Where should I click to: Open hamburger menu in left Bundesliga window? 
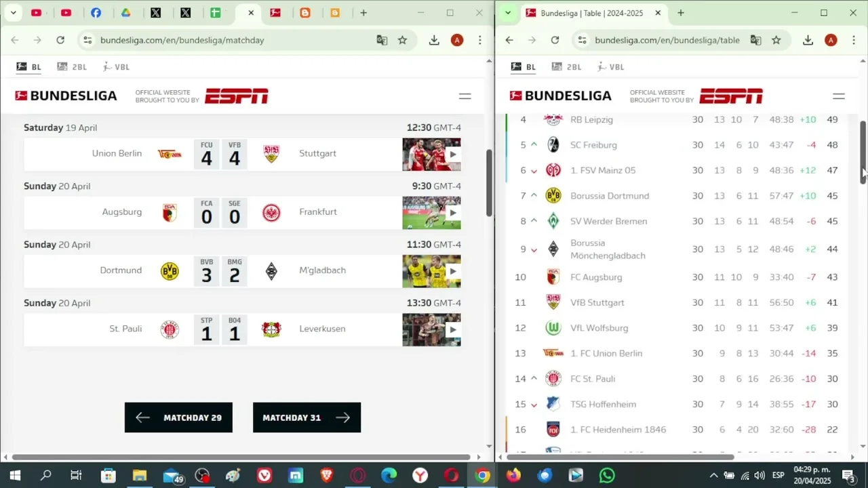pyautogui.click(x=465, y=96)
